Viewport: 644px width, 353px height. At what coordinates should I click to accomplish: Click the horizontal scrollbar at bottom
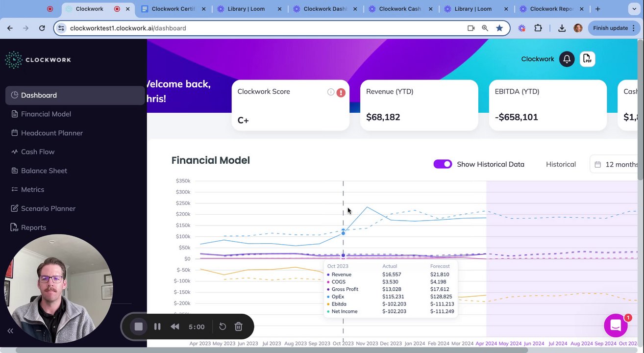(x=272, y=350)
